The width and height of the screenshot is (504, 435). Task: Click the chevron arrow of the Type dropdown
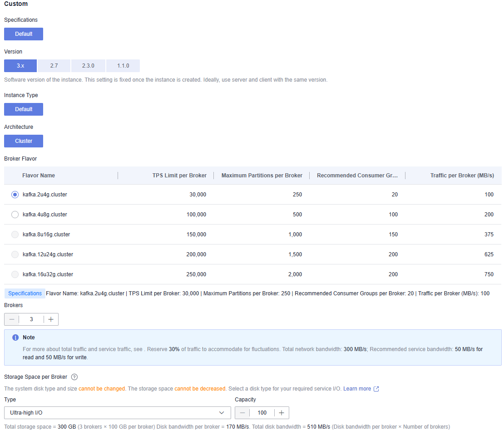click(222, 413)
